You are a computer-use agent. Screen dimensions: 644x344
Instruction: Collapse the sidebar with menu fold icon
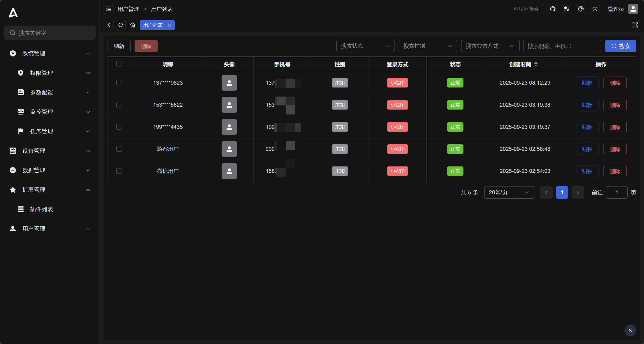pos(109,9)
